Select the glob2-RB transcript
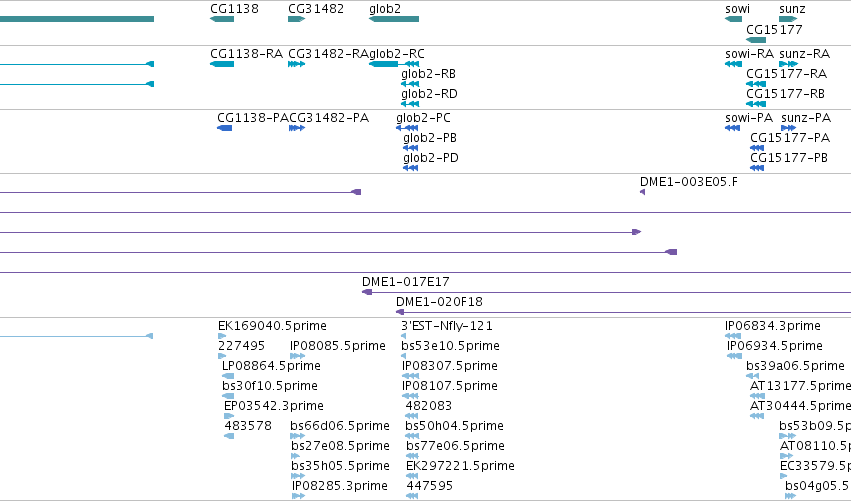This screenshot has width=851, height=501. coord(410,84)
